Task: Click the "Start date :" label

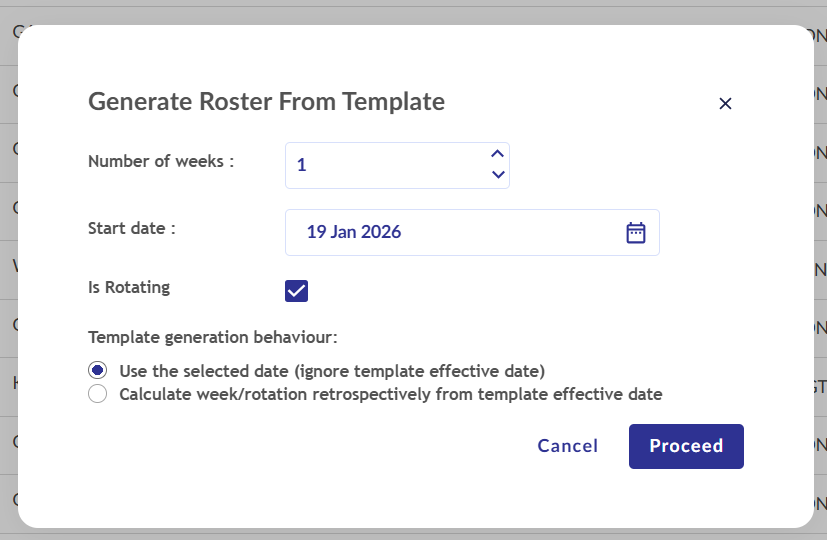Action: point(132,228)
